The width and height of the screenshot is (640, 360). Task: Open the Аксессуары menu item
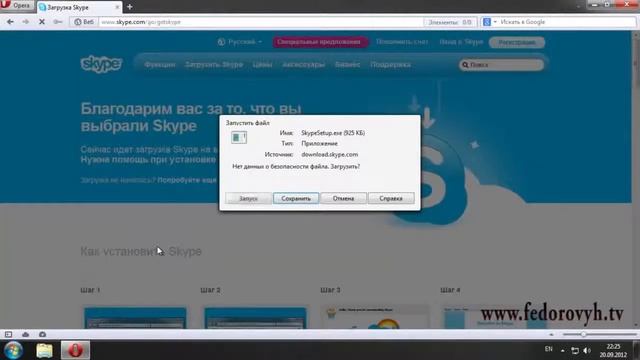coord(304,64)
